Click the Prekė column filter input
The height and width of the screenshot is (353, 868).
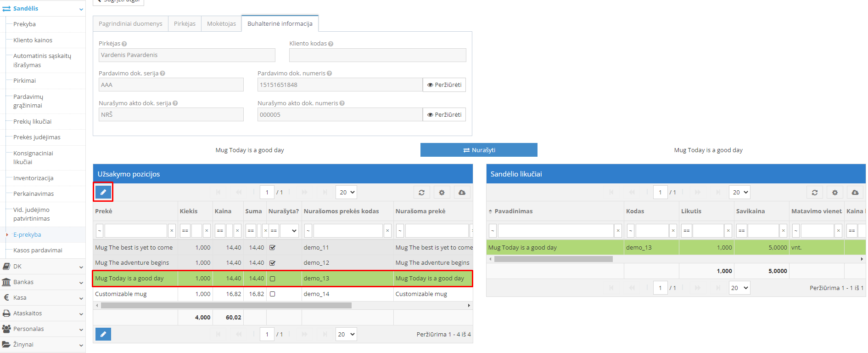click(x=135, y=231)
